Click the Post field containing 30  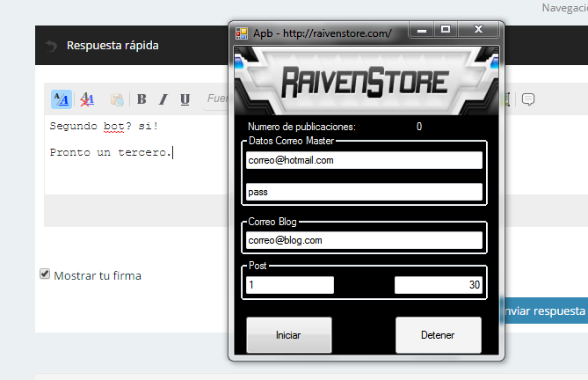pyautogui.click(x=438, y=285)
